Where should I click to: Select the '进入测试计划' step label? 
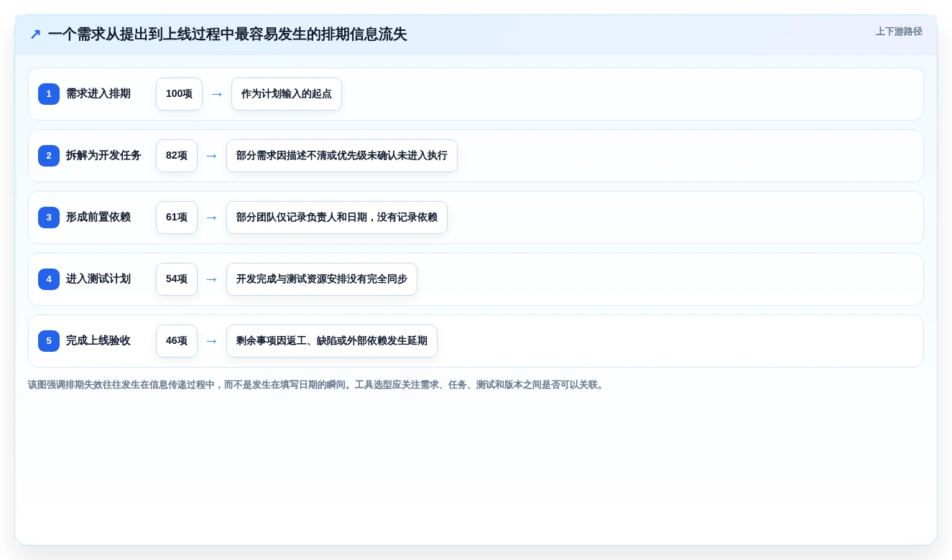[98, 279]
